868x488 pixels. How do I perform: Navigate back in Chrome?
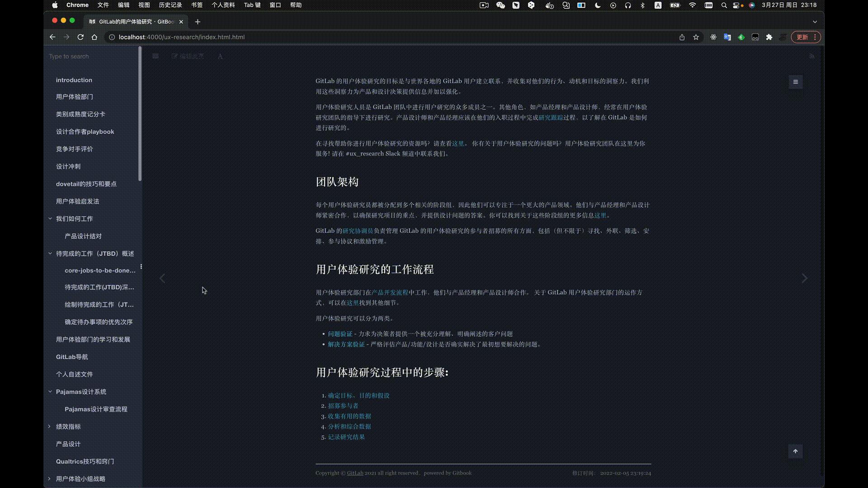pyautogui.click(x=52, y=37)
